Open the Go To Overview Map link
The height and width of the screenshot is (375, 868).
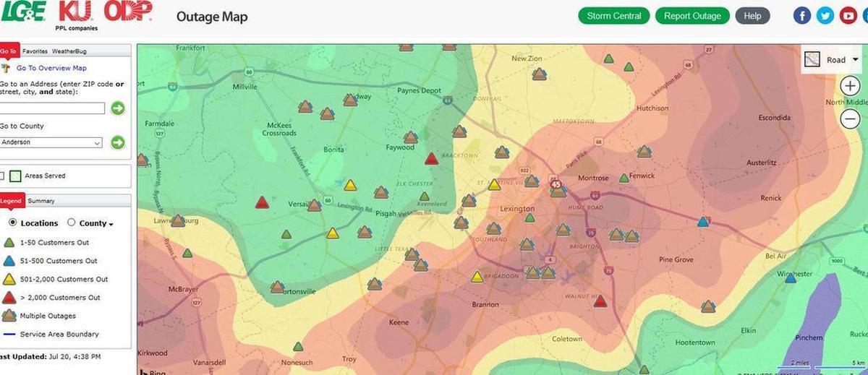(51, 68)
